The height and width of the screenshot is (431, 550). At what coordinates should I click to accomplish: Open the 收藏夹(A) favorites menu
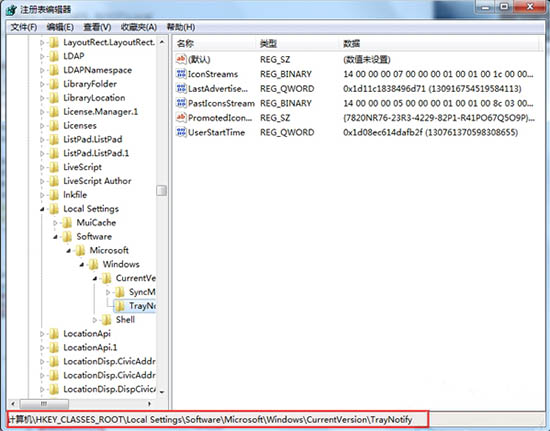[x=139, y=27]
